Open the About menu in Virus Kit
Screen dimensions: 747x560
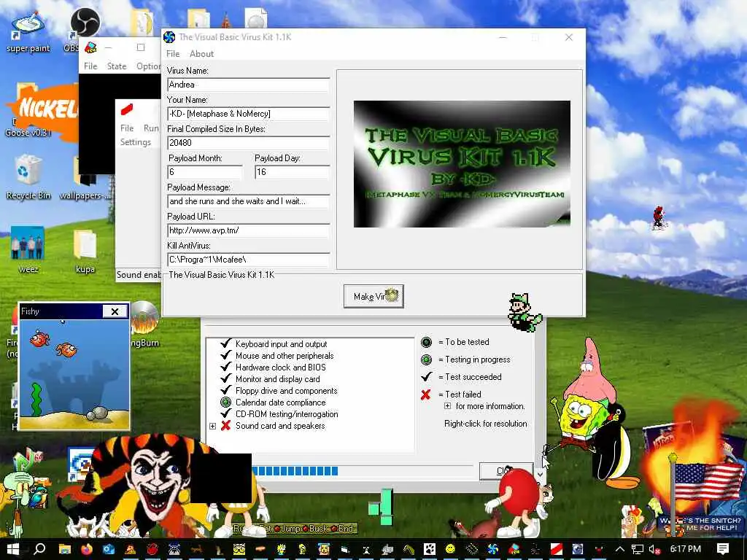point(201,54)
